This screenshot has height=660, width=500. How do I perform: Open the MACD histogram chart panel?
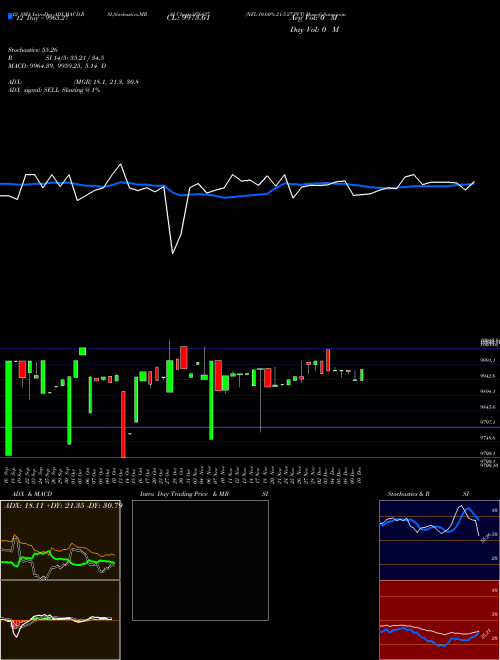pos(60,620)
